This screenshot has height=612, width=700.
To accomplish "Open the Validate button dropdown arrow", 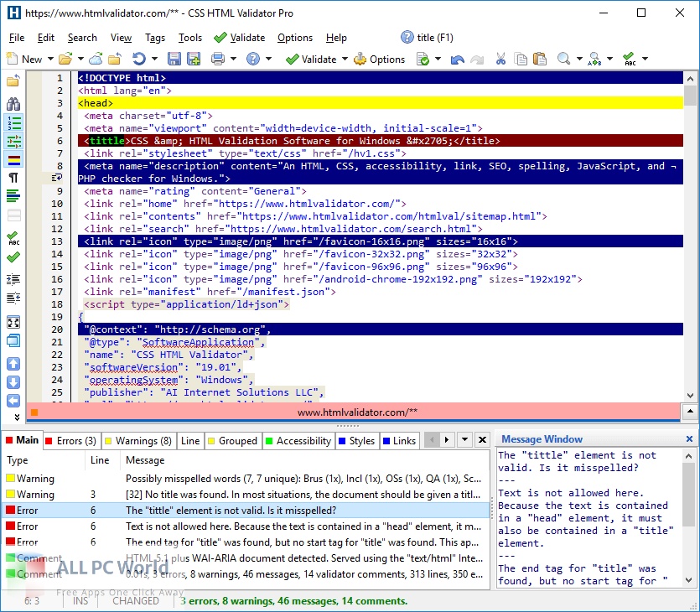I will tap(345, 59).
